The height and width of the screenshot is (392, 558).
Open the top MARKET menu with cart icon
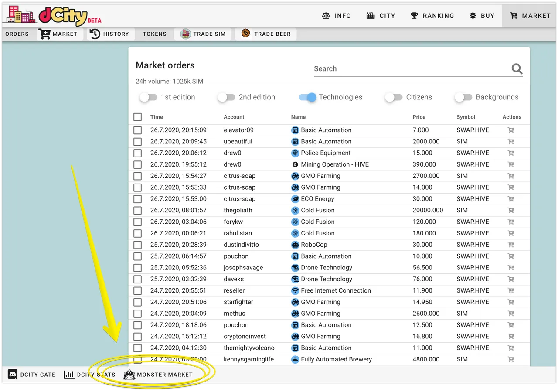pyautogui.click(x=530, y=16)
